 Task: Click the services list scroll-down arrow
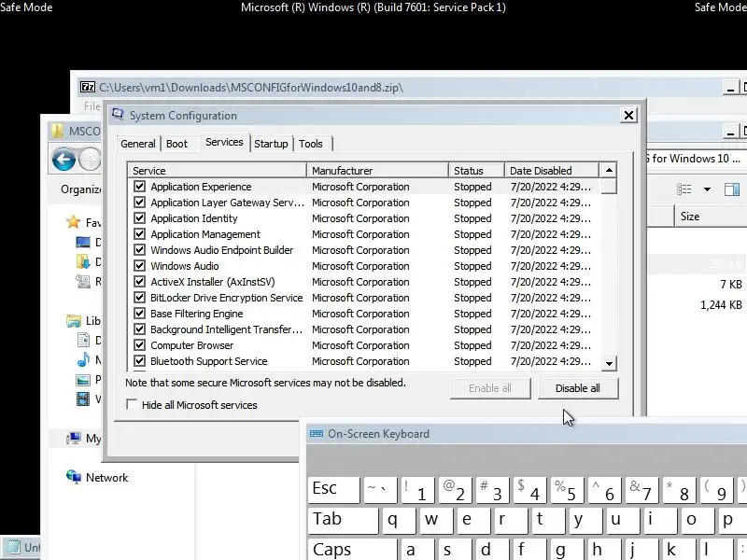[x=609, y=364]
